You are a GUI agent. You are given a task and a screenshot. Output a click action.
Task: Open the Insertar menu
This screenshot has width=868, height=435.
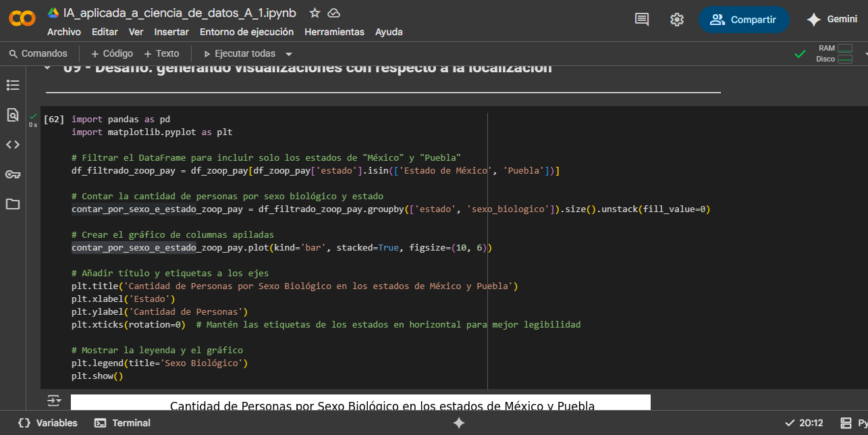click(171, 32)
